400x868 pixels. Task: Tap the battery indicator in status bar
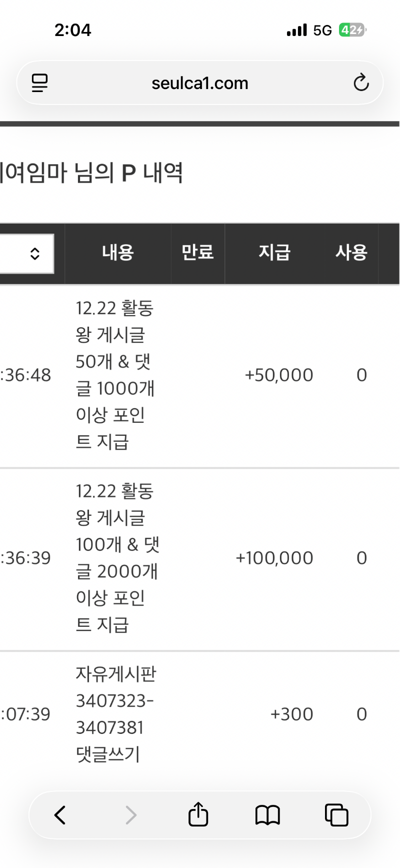tap(352, 30)
